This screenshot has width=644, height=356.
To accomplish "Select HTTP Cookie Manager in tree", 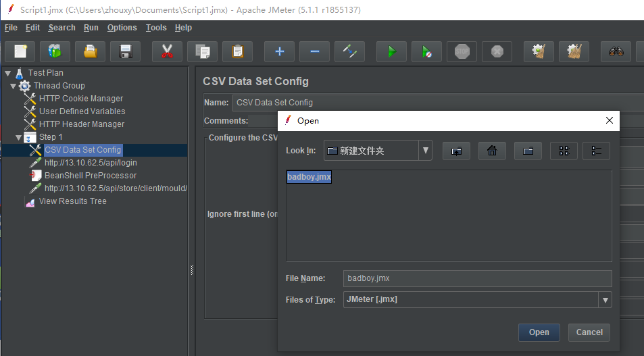I will 81,99.
